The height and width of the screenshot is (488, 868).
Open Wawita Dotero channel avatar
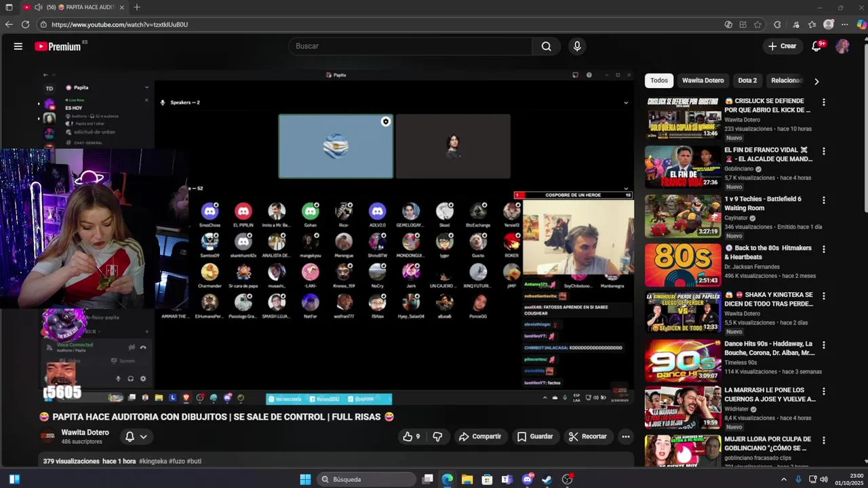pos(48,436)
